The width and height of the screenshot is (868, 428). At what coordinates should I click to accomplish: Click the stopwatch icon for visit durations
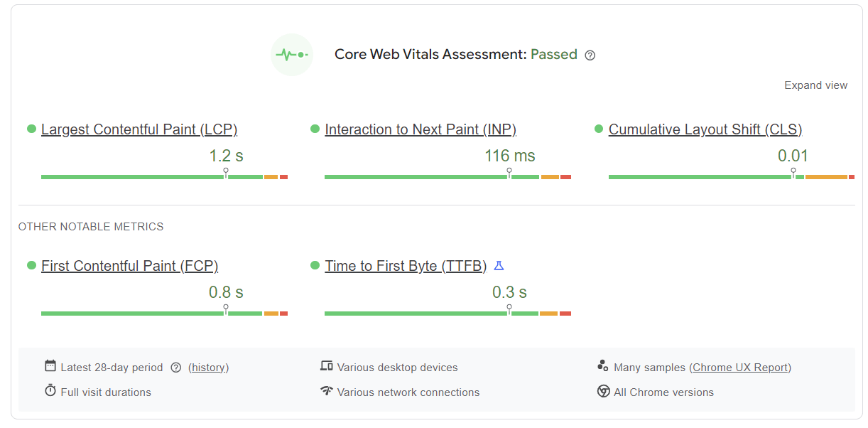50,391
